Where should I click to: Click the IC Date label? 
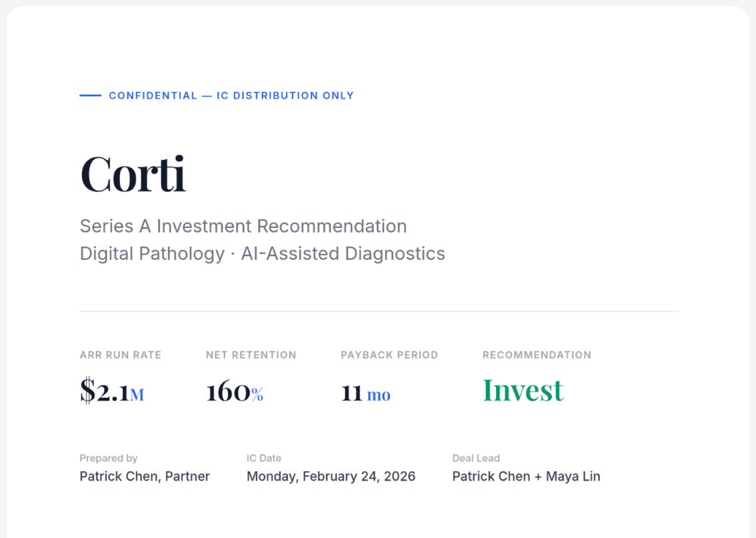pyautogui.click(x=264, y=458)
